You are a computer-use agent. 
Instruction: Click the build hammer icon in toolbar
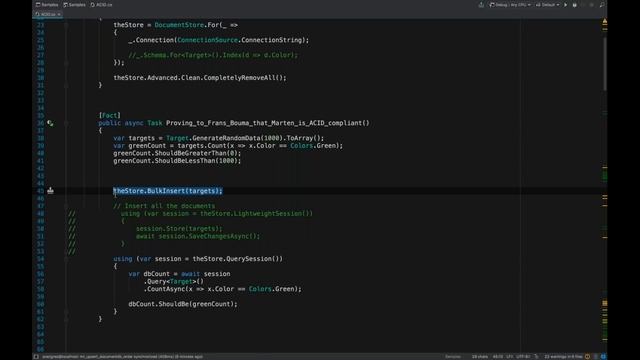click(481, 5)
